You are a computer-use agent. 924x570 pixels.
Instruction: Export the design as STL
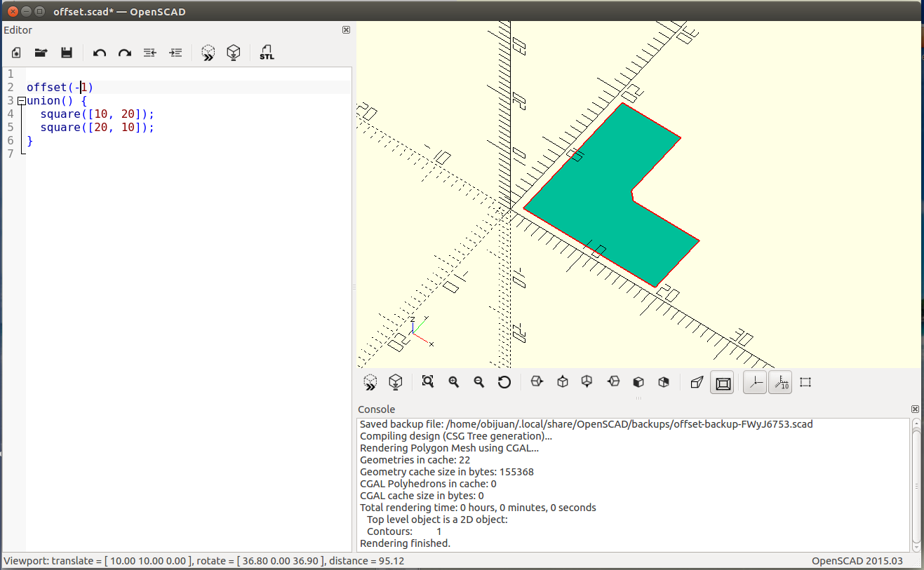[x=267, y=53]
